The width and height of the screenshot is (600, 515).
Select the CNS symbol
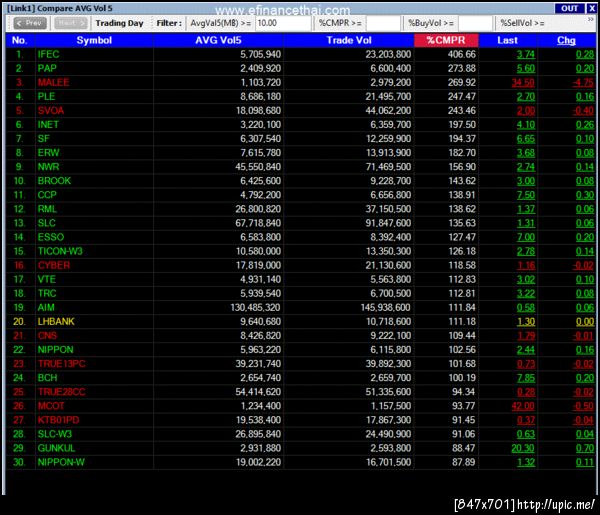(x=47, y=336)
